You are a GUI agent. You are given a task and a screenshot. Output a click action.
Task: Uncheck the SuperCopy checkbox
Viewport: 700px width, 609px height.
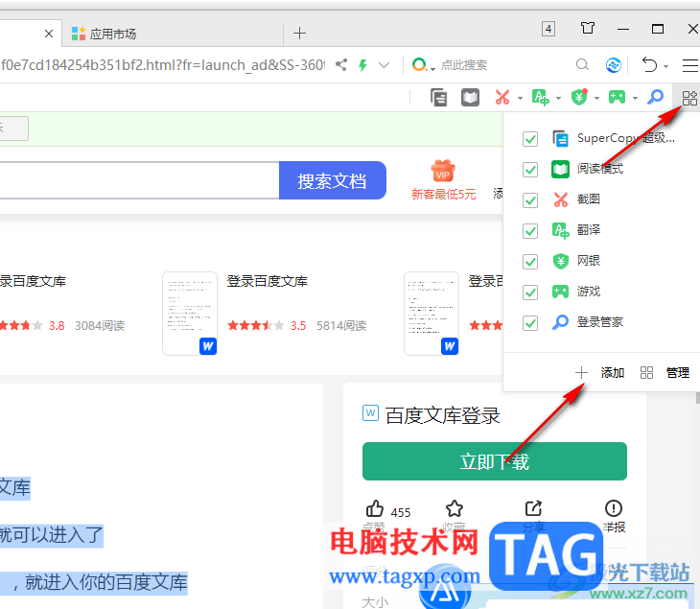point(530,139)
